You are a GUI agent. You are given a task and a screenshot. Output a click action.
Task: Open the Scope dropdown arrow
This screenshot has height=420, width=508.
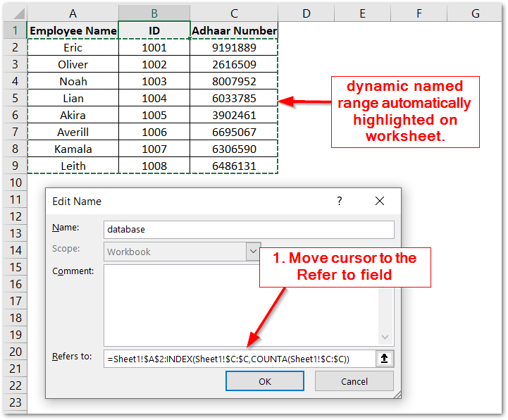pyautogui.click(x=253, y=252)
